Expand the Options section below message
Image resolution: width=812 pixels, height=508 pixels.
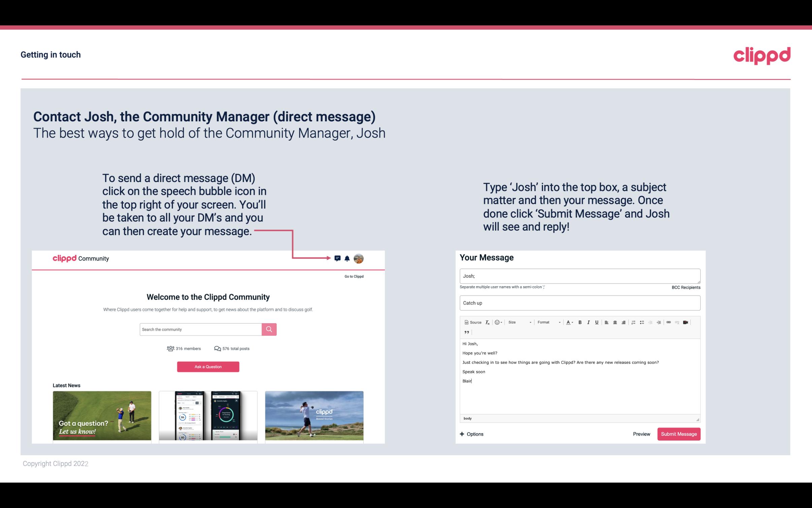(x=472, y=434)
